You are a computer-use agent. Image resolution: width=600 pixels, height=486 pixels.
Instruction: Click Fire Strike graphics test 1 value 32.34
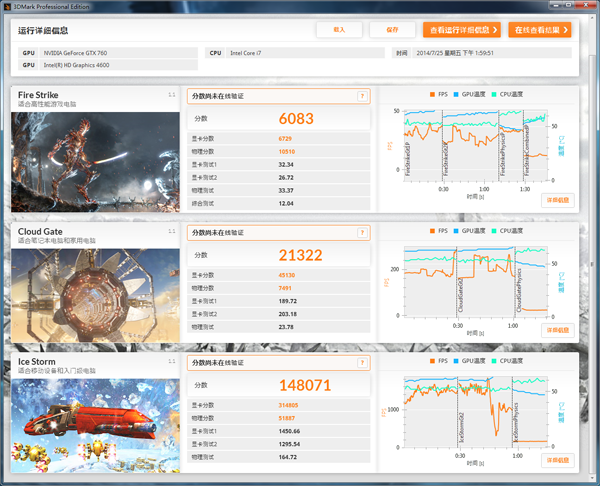pos(286,165)
